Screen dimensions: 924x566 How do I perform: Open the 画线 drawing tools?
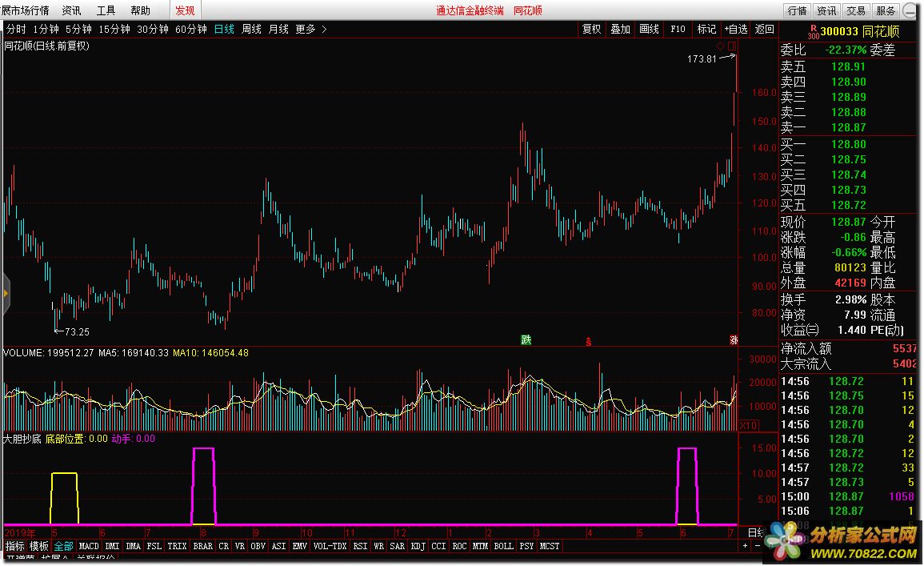click(x=650, y=29)
